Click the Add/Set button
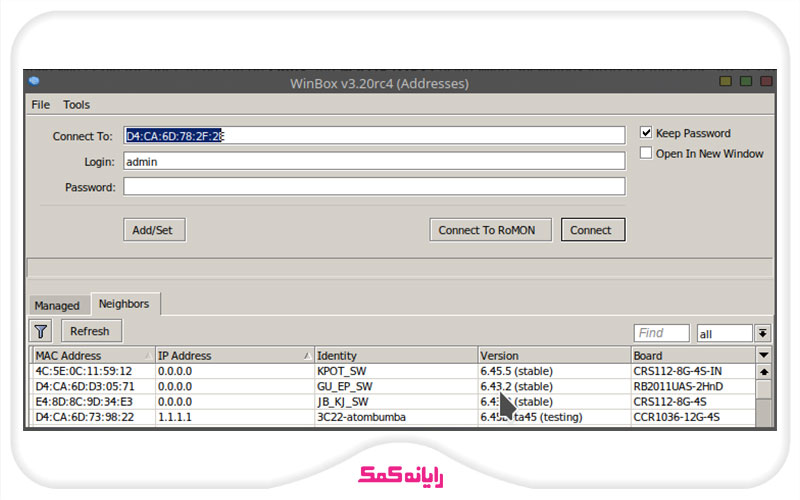800x500 pixels. pyautogui.click(x=154, y=230)
